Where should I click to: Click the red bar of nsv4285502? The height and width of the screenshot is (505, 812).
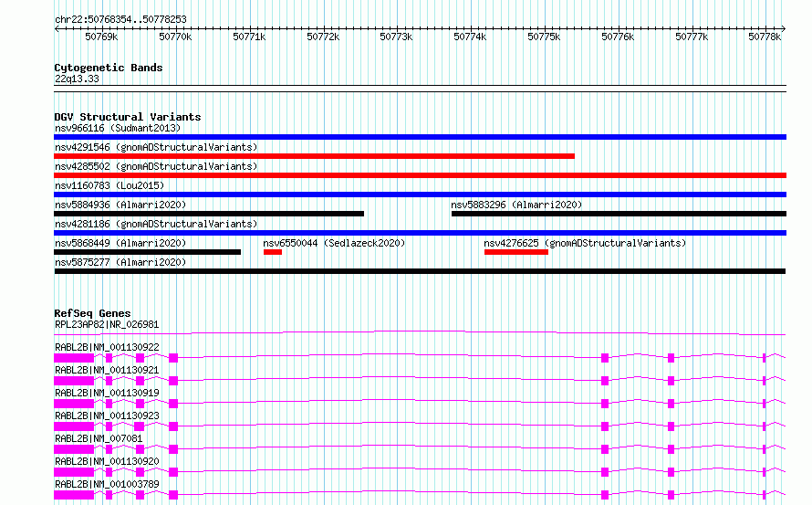coord(420,175)
